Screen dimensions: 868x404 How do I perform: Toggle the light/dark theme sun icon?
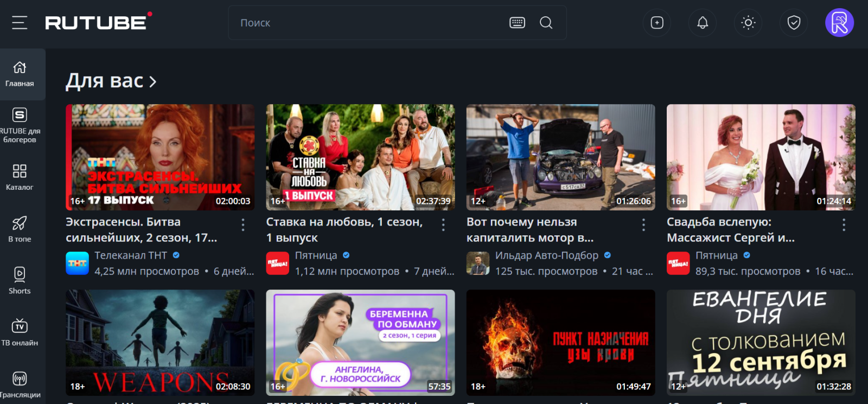748,23
